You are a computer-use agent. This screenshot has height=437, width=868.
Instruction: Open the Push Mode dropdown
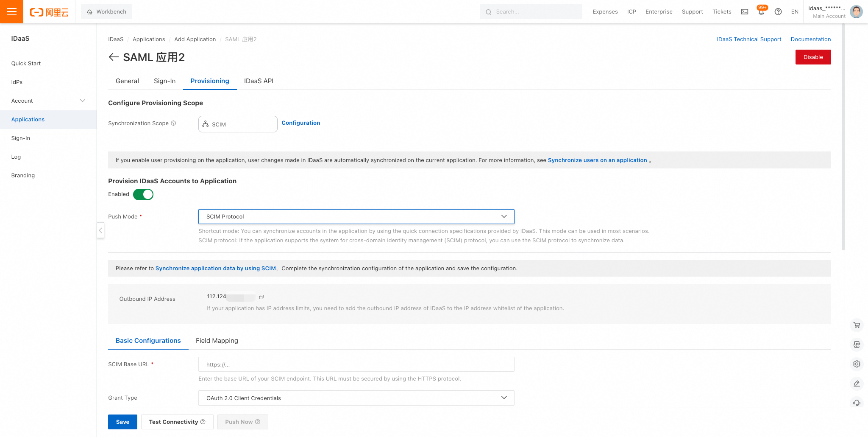[x=356, y=216]
